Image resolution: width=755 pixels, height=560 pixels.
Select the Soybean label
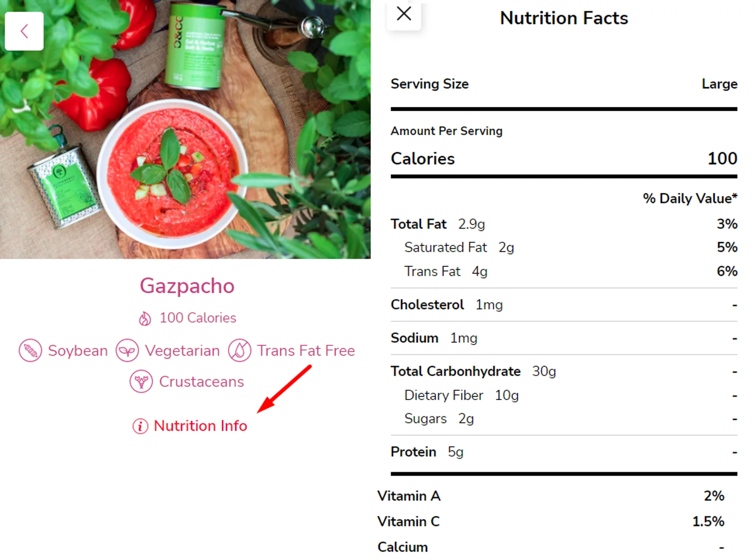78,351
